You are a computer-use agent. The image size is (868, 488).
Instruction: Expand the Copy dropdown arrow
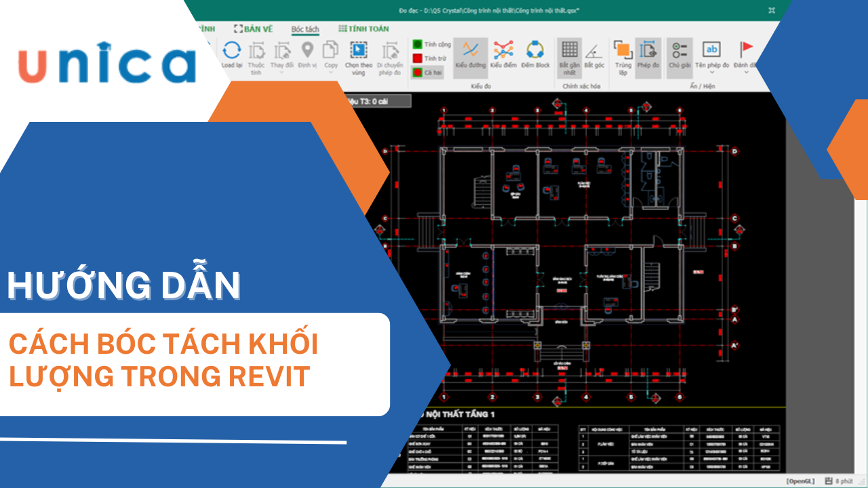click(330, 72)
